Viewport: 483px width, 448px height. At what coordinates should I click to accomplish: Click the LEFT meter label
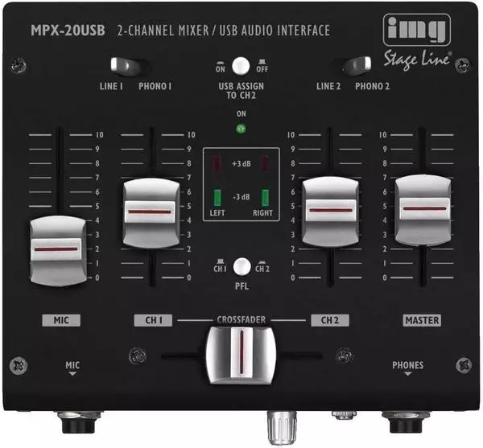tap(217, 213)
